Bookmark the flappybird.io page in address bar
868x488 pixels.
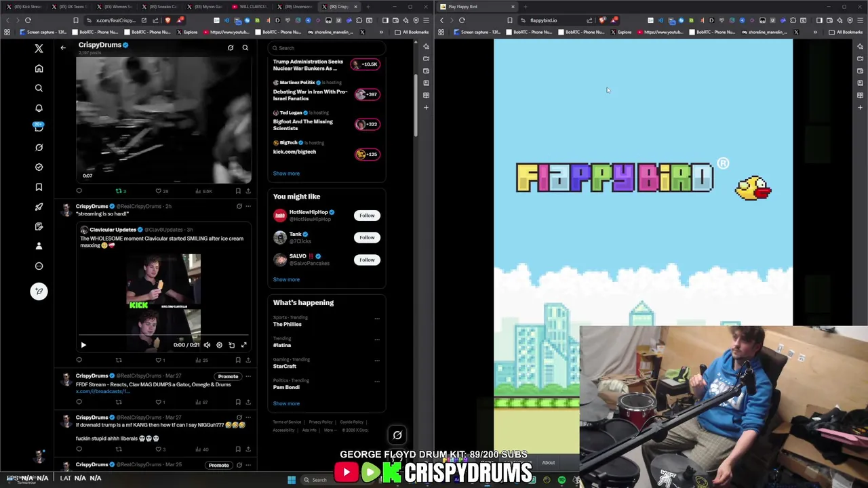tap(510, 20)
